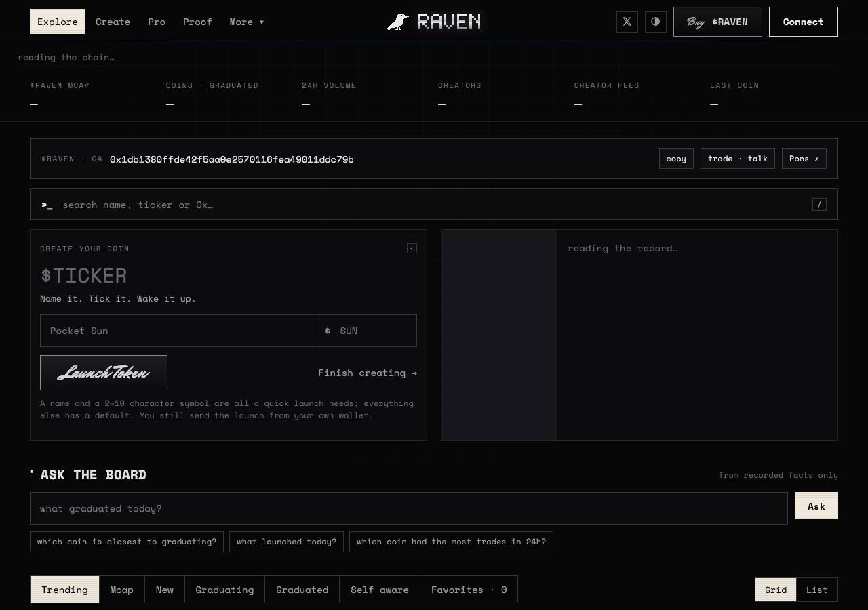Select the Mcap filter tab
This screenshot has width=868, height=610.
(x=121, y=590)
